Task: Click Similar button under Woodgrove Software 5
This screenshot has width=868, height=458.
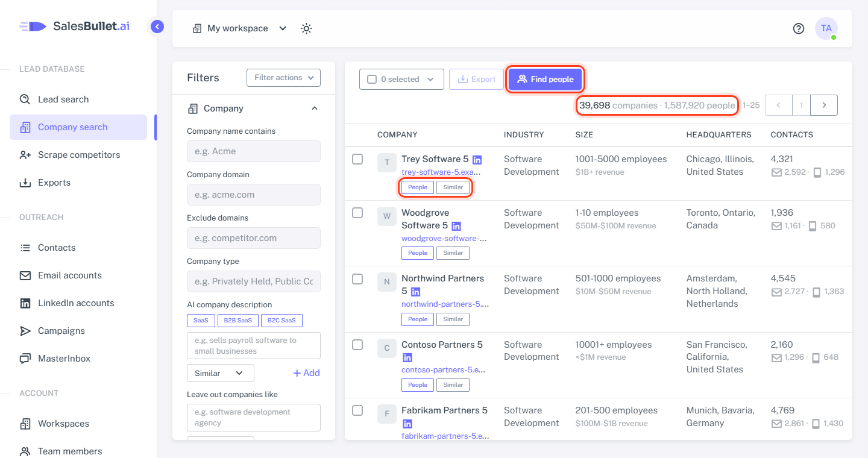Action: (453, 253)
